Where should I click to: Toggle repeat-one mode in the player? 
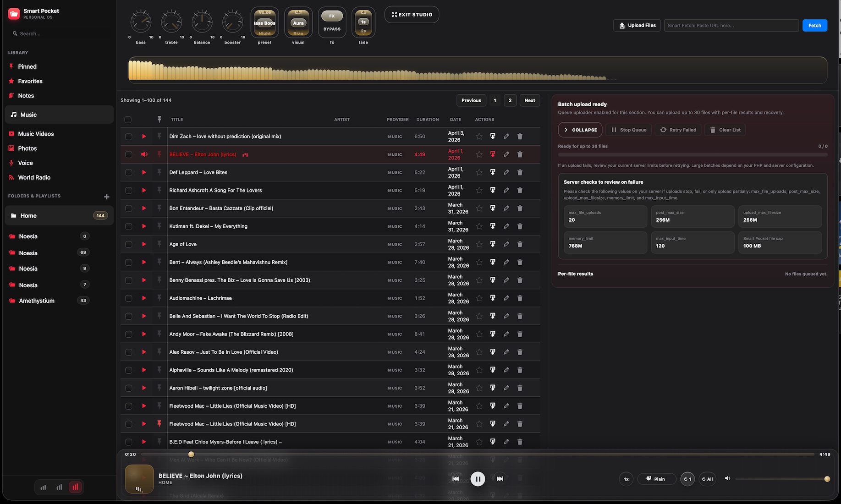(687, 479)
